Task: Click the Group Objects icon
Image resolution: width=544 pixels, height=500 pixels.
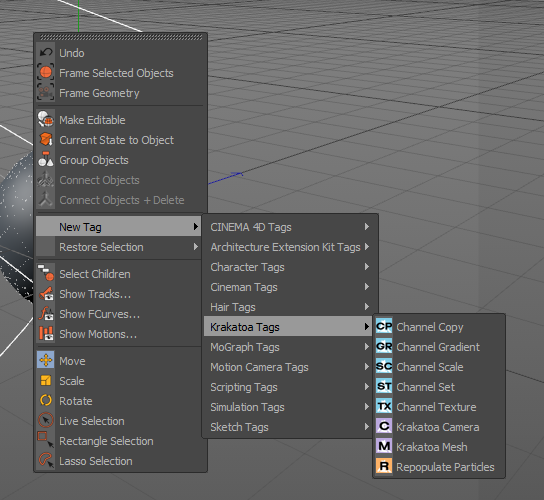Action: pos(46,159)
